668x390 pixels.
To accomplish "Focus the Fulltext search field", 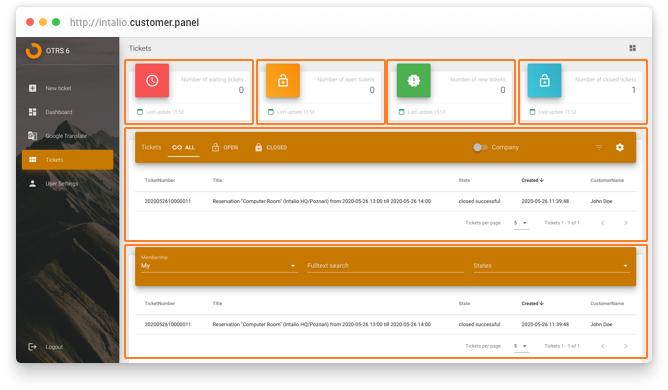I will click(385, 266).
